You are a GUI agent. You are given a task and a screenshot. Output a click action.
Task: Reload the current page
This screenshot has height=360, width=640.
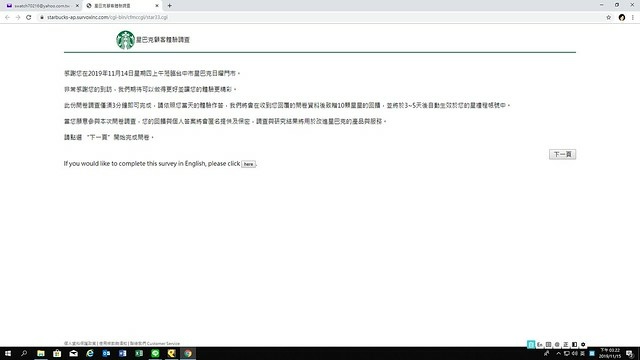tap(29, 17)
